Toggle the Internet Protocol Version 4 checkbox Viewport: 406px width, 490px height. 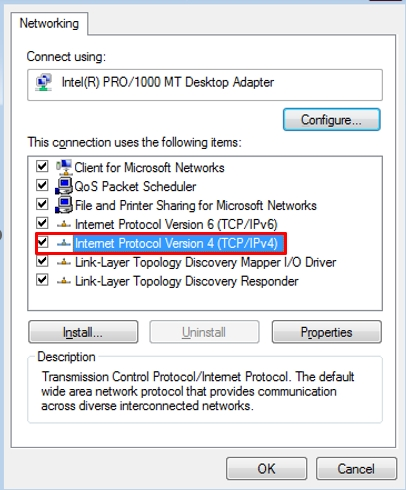tap(42, 242)
